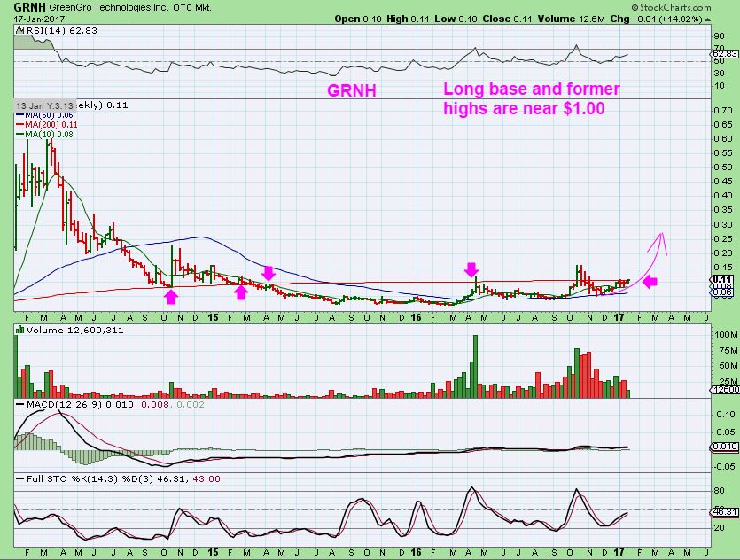
Task: Click the bar icon beside Volume label
Action: click(19, 330)
